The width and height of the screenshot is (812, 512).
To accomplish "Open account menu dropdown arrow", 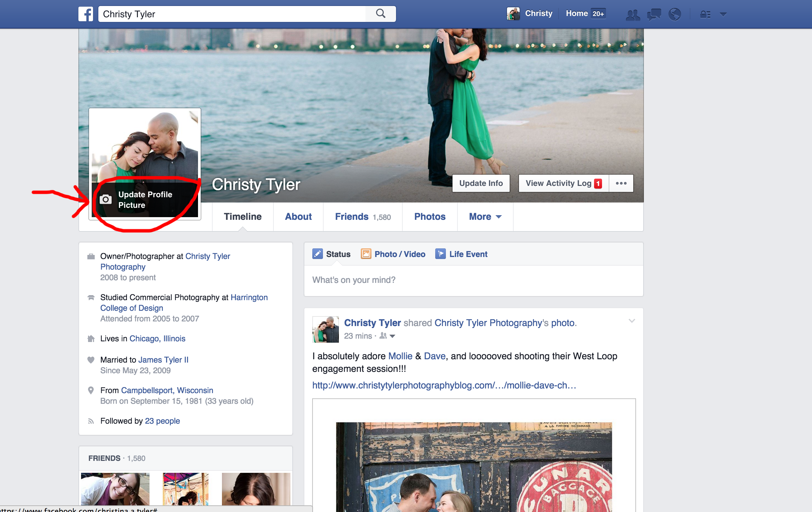I will (723, 15).
